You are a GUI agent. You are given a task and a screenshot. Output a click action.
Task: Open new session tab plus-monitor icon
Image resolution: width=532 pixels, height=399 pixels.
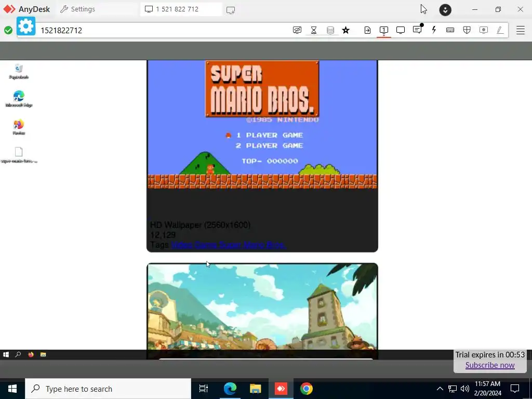pos(231,10)
